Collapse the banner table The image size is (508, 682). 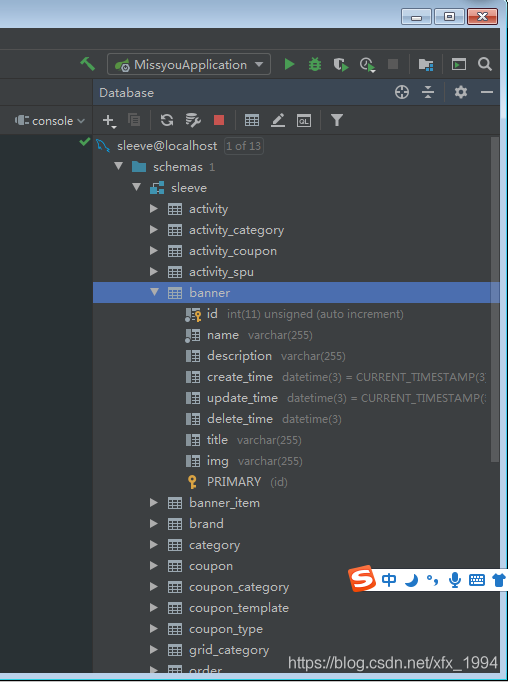point(154,292)
